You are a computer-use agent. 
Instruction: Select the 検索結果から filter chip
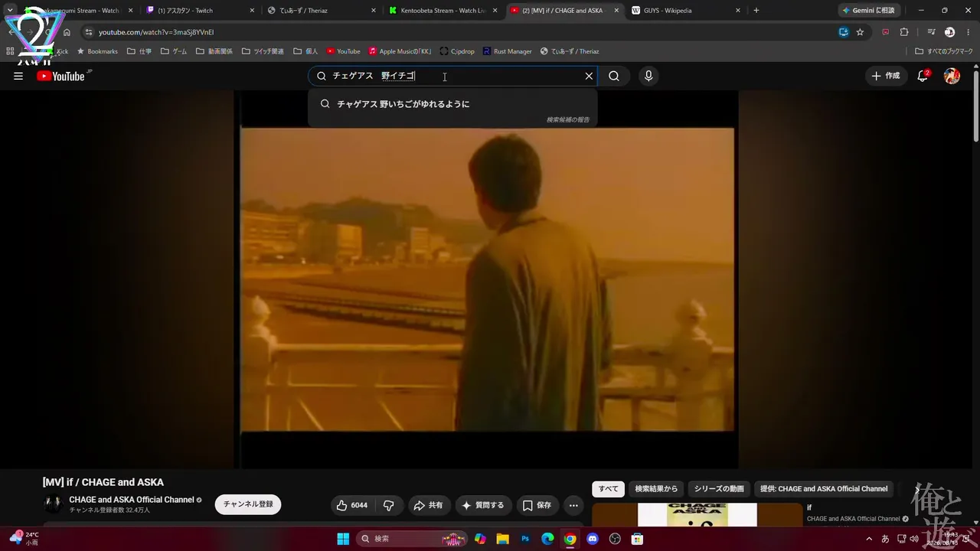tap(656, 489)
